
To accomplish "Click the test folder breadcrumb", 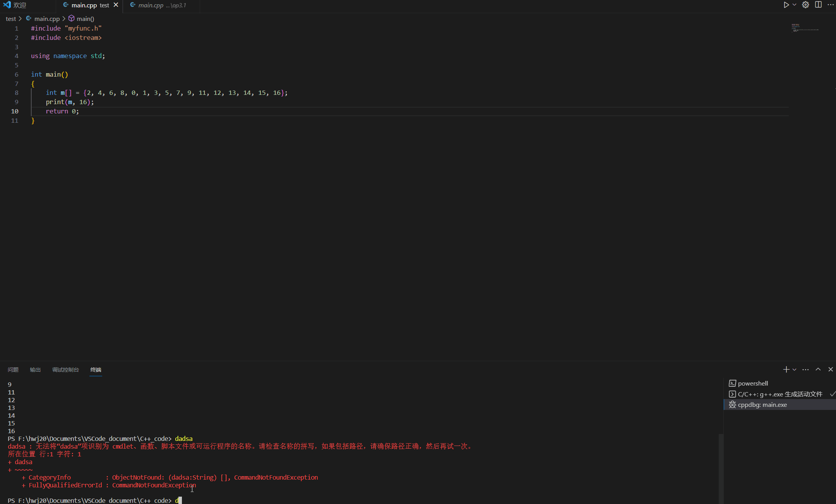I will tap(11, 19).
